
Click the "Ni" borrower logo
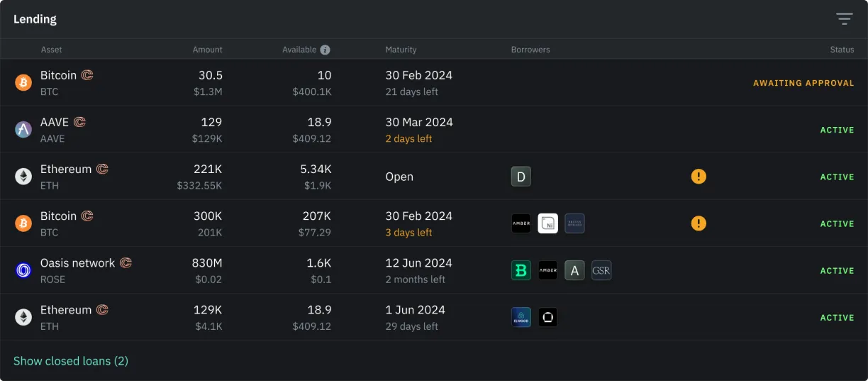[x=548, y=223]
